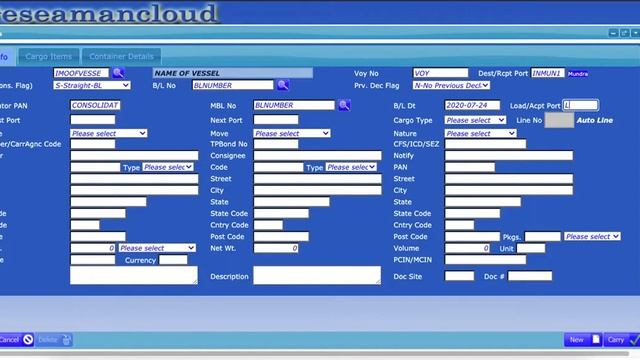Open the Container Details tab
Screen dimensions: 640x360
[121, 56]
